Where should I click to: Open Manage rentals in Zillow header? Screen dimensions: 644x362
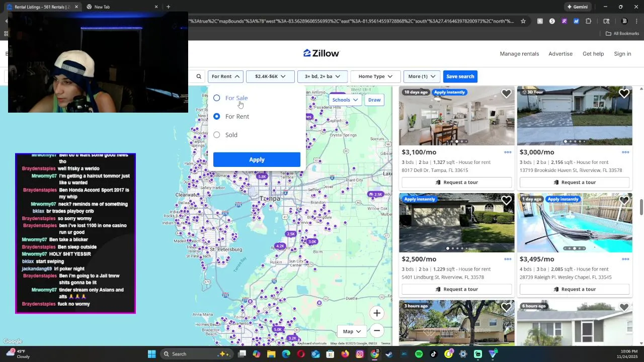click(519, 54)
